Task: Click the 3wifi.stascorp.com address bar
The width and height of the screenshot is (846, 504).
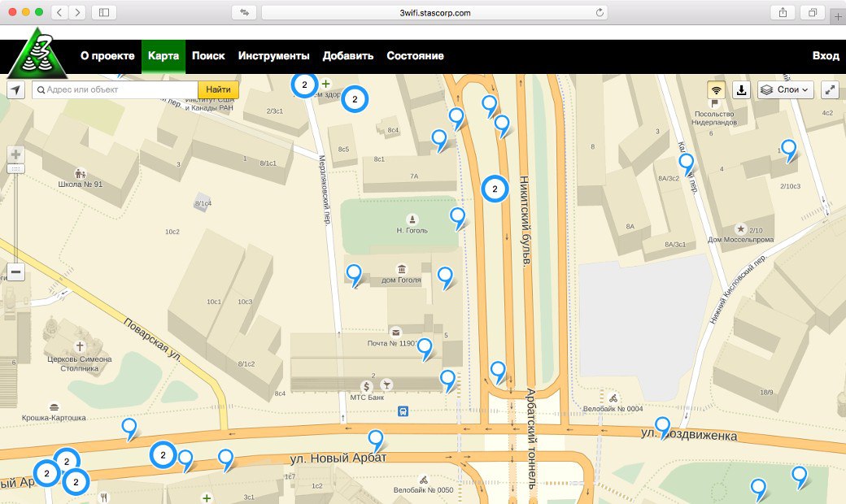Action: pyautogui.click(x=435, y=12)
